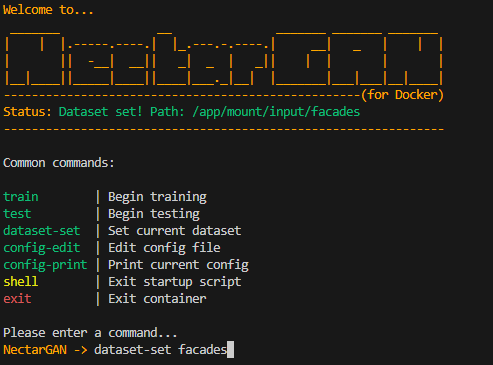The height and width of the screenshot is (365, 493).
Task: Select the '/app/mount/input/facades' path text
Action: point(276,112)
